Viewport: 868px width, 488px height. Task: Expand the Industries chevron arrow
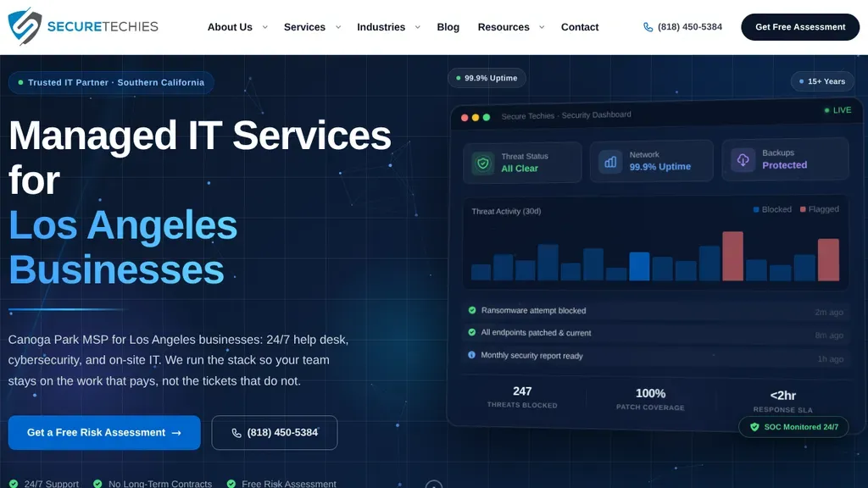click(x=417, y=27)
